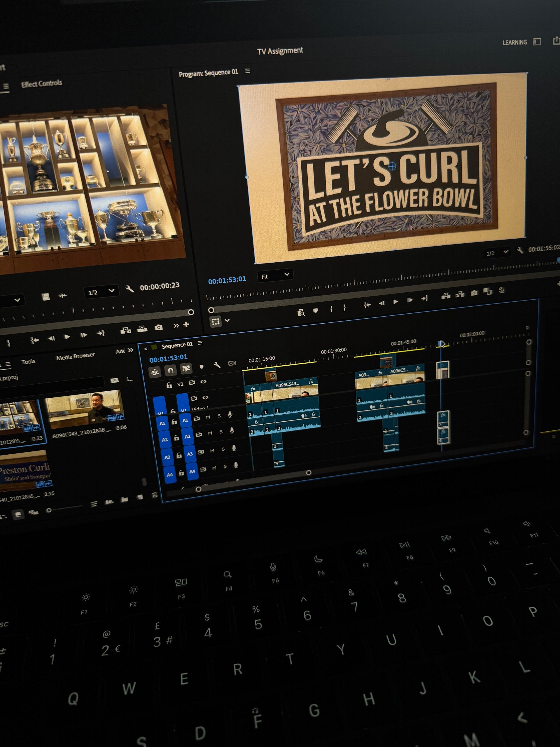The width and height of the screenshot is (560, 747).
Task: Toggle A2 source patching button
Action: click(x=165, y=439)
